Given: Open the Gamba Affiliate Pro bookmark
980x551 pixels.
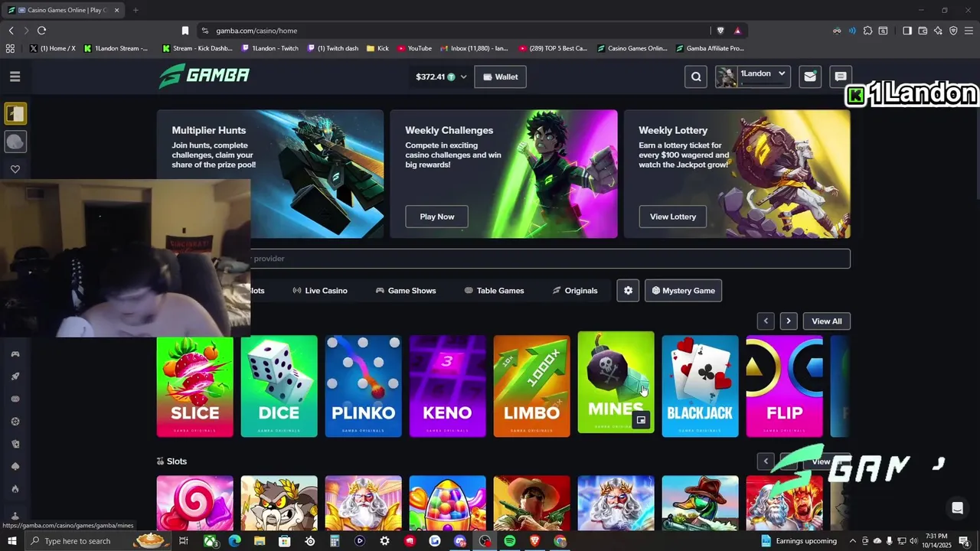Looking at the screenshot, I should pos(710,48).
